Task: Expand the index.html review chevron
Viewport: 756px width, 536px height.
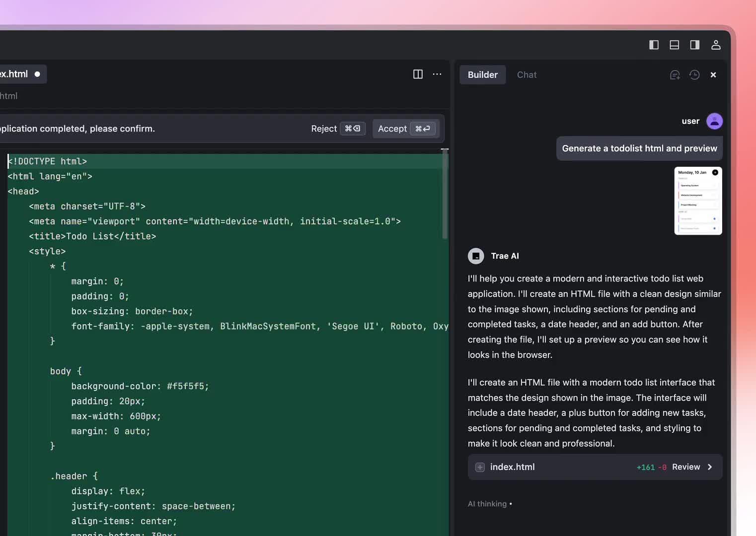Action: coord(710,467)
